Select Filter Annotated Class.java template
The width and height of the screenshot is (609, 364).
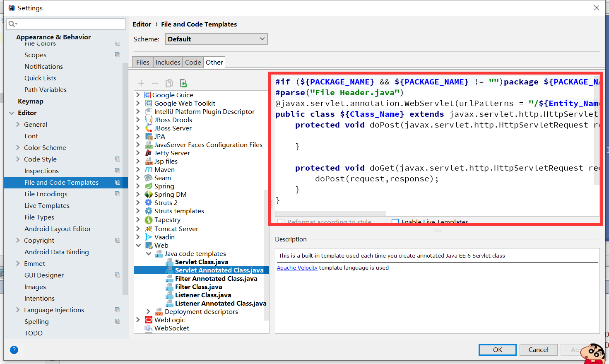click(216, 278)
